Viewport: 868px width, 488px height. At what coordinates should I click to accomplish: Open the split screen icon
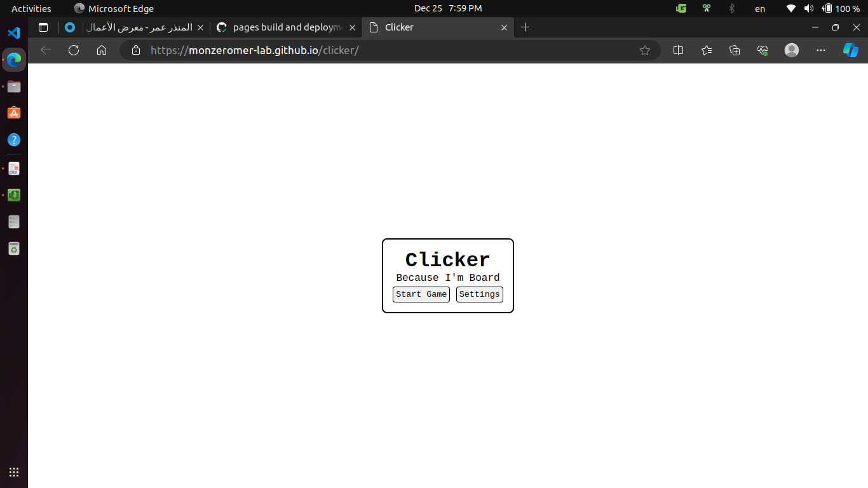[678, 50]
